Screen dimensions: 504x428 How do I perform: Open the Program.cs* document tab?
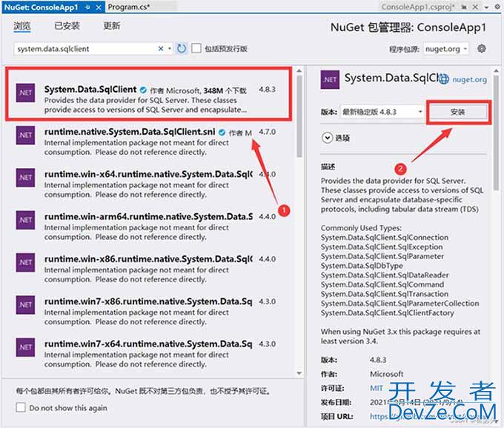pos(128,7)
